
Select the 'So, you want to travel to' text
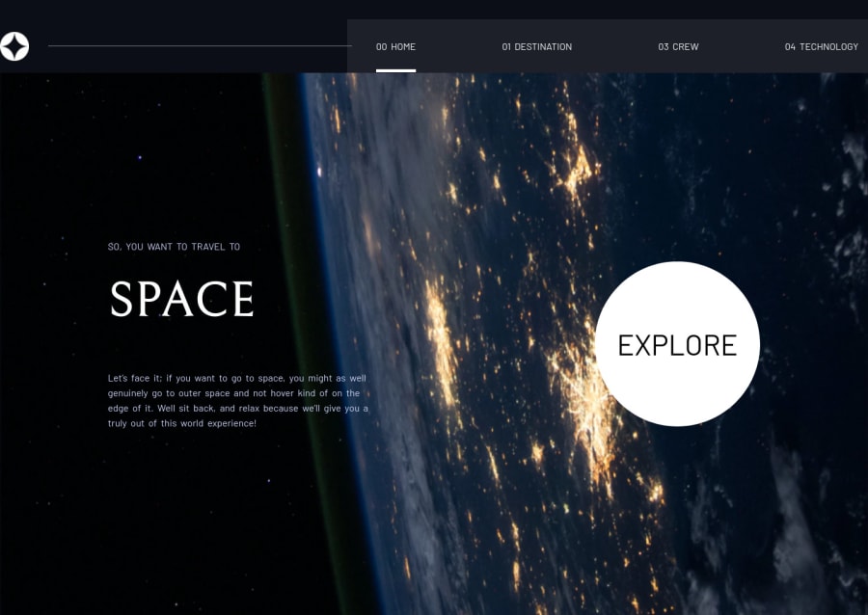174,247
